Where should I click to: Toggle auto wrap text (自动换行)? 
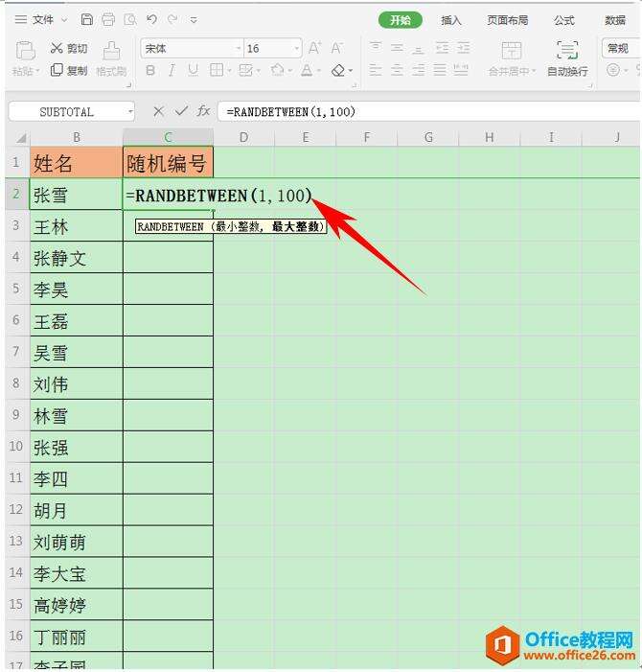[x=567, y=58]
